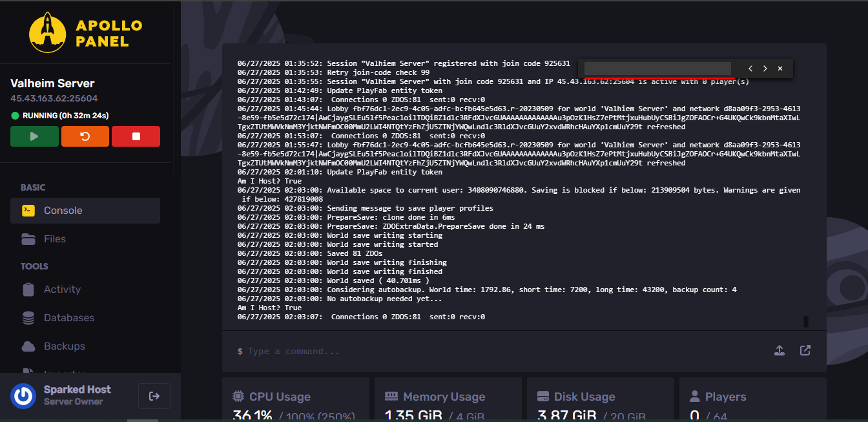Click the Sparked Host avatar icon
Viewport: 868px width, 422px height.
pyautogui.click(x=23, y=396)
